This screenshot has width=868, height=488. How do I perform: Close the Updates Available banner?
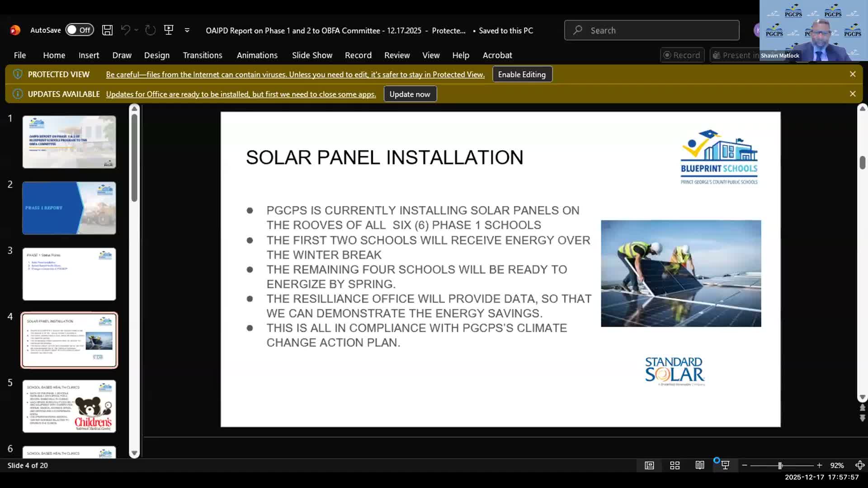(x=853, y=94)
